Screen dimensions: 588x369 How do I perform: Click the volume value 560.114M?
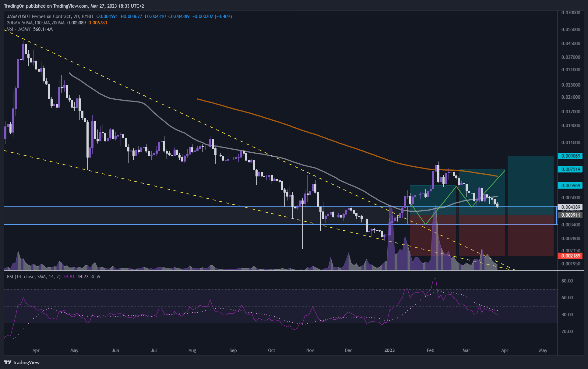tap(43, 29)
